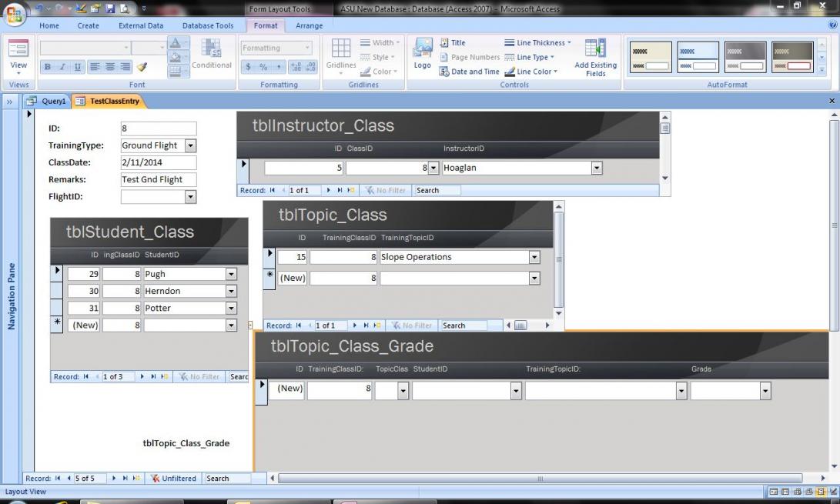This screenshot has height=504, width=840.
Task: Go to last record in main form
Action: 124,479
